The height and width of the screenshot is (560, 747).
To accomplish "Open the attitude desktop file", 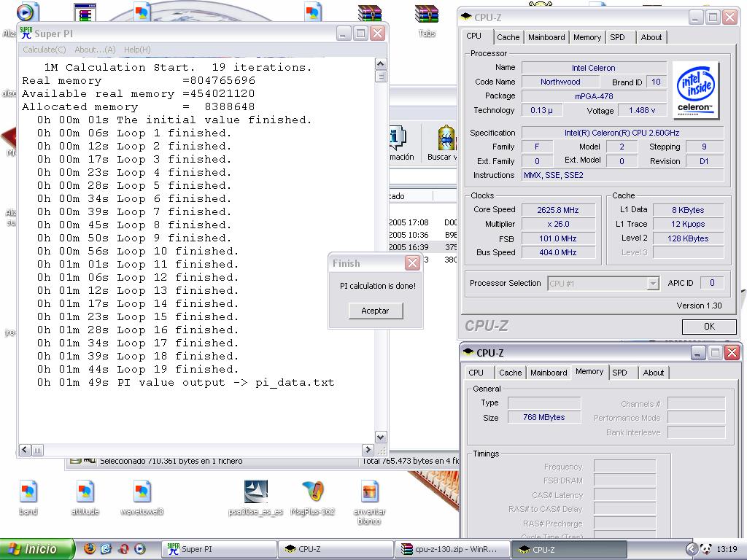I will (x=85, y=492).
